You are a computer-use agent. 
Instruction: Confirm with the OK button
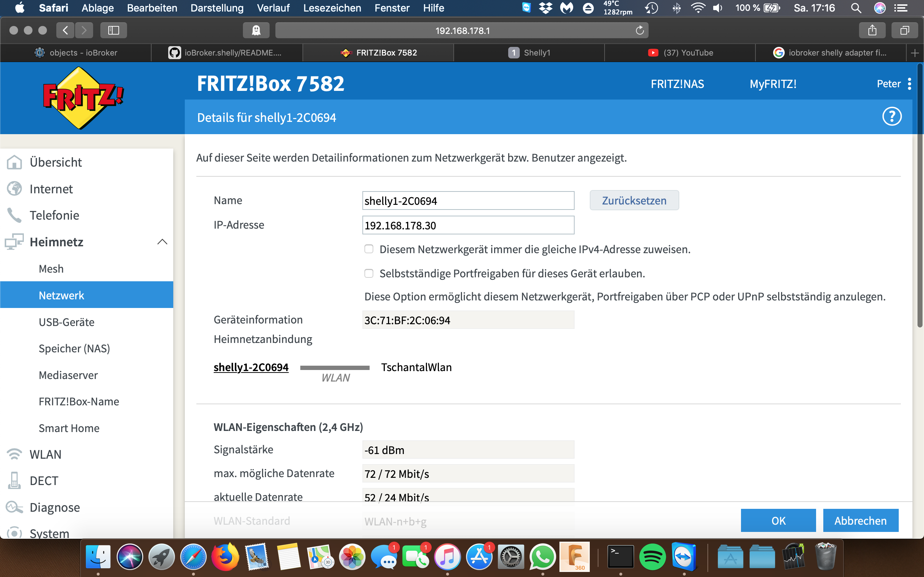coord(778,520)
